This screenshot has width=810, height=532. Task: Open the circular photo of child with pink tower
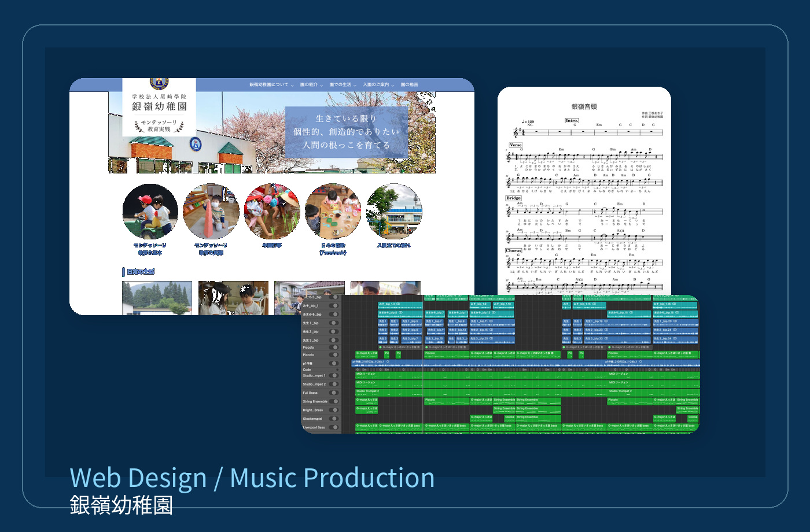(x=211, y=212)
